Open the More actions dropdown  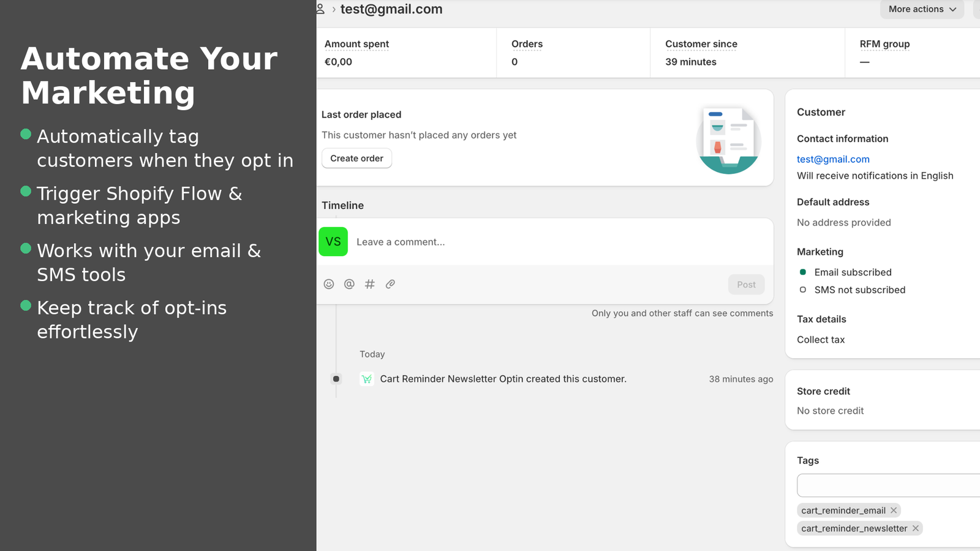click(x=921, y=9)
